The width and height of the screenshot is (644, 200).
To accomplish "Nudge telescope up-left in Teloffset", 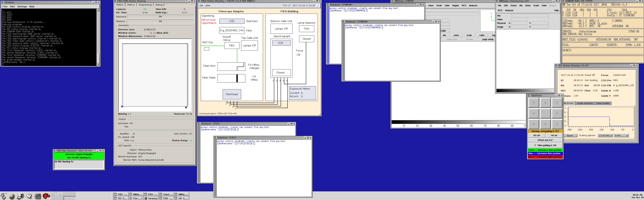I will (x=534, y=103).
